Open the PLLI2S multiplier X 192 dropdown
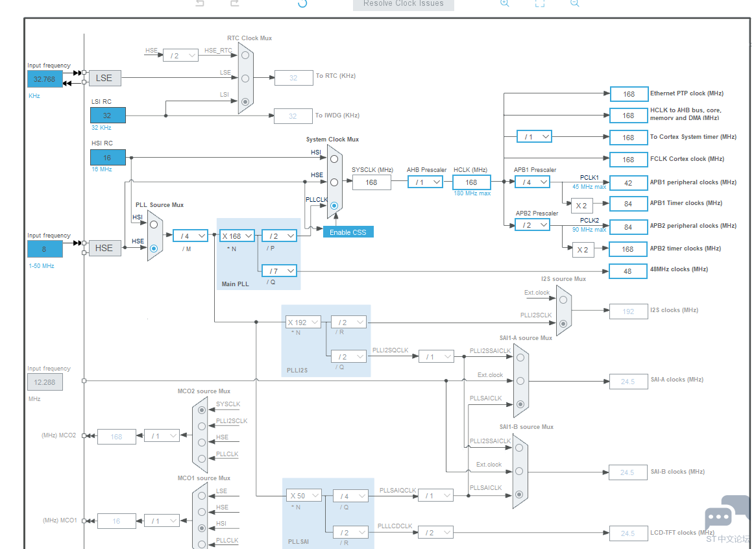The image size is (756, 549). pos(303,322)
